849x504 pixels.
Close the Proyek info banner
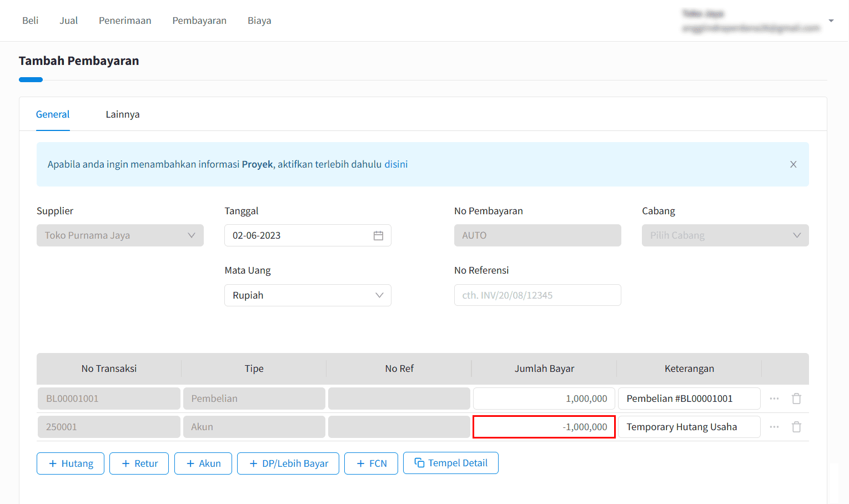793,164
